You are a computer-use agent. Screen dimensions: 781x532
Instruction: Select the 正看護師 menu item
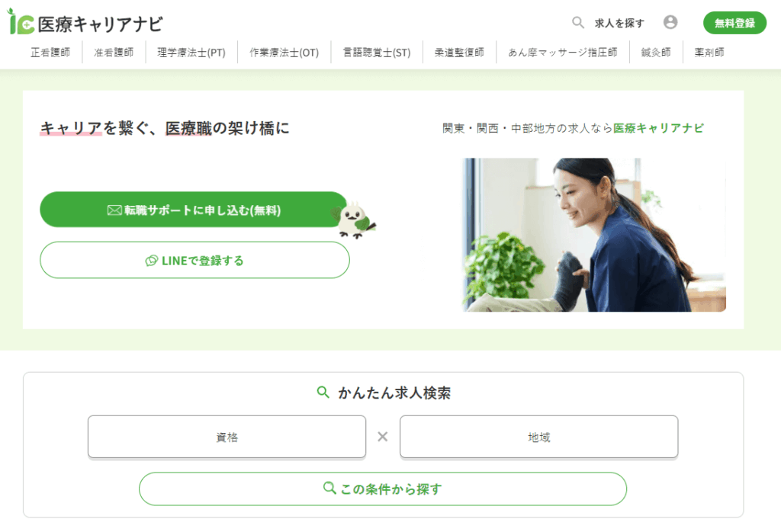pos(50,53)
